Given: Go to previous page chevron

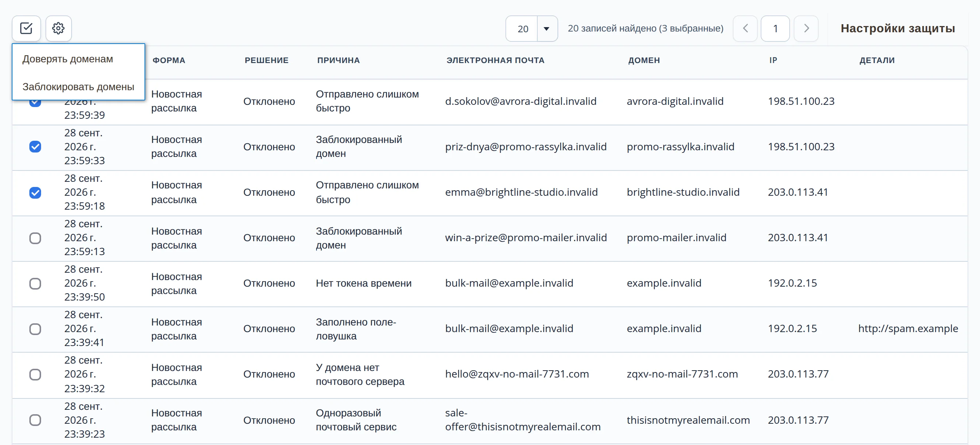Looking at the screenshot, I should (x=745, y=29).
